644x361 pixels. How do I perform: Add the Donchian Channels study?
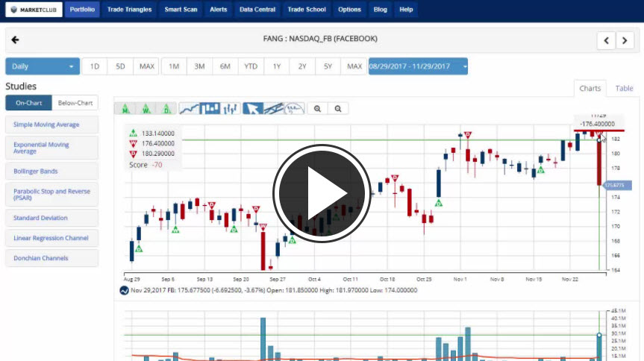[51, 258]
